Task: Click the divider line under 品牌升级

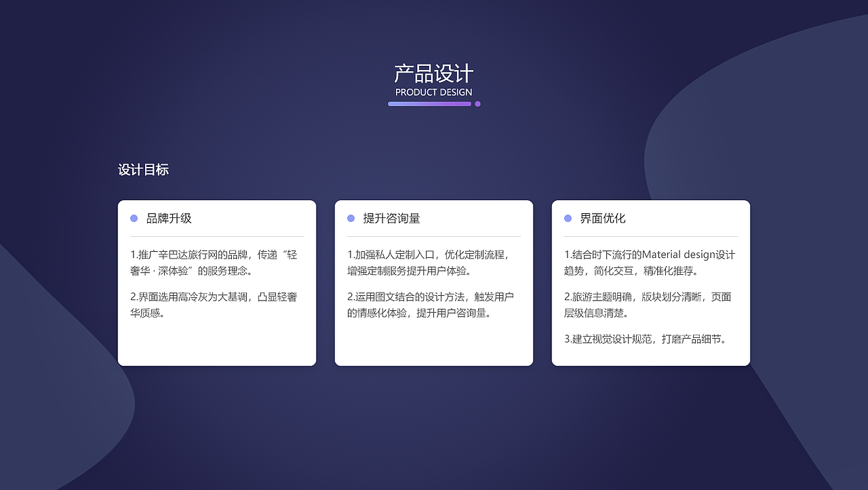Action: (x=217, y=236)
